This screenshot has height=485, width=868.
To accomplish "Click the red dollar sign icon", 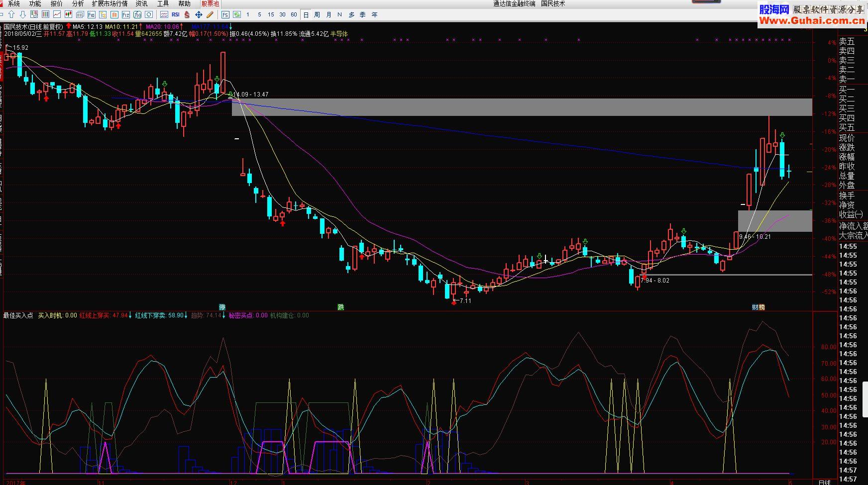I will (x=187, y=14).
